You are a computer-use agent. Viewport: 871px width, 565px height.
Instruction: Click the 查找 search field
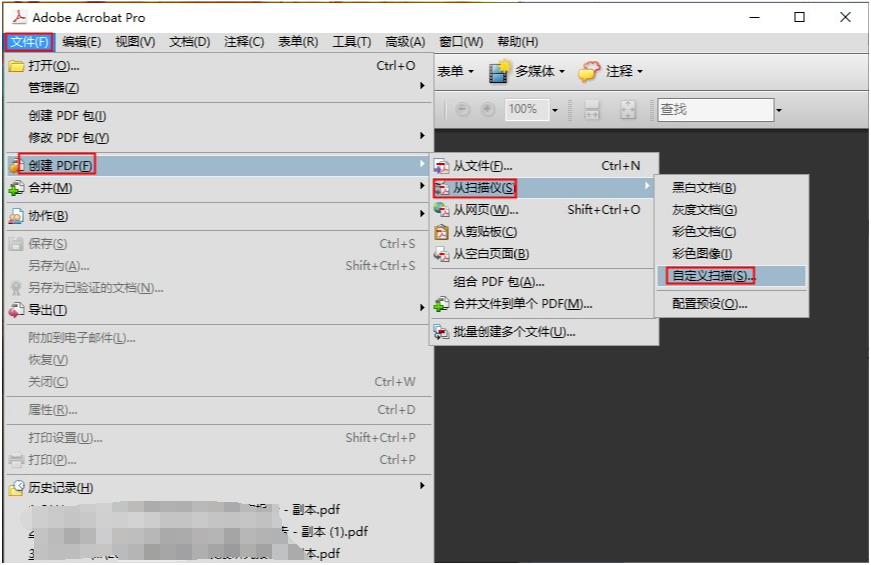tap(715, 109)
